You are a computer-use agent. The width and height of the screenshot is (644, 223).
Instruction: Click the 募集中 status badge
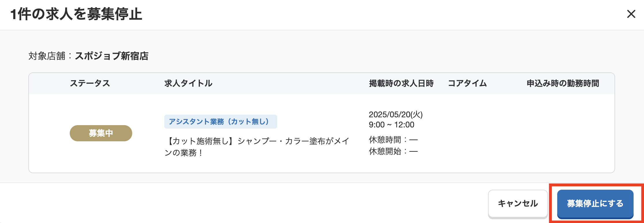click(100, 133)
